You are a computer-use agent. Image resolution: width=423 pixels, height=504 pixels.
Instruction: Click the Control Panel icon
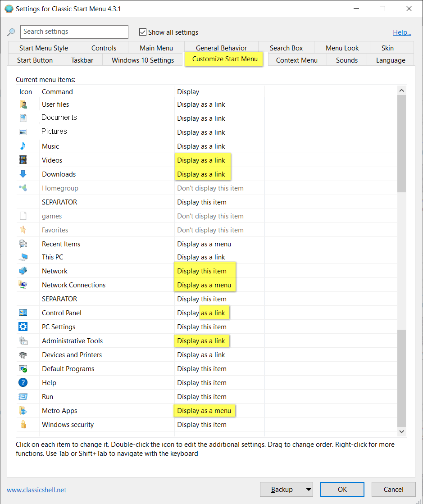(23, 313)
